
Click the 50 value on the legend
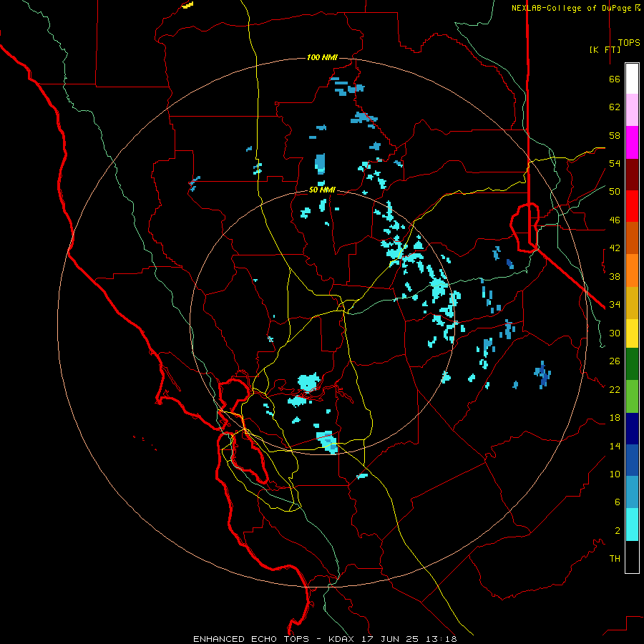[615, 191]
